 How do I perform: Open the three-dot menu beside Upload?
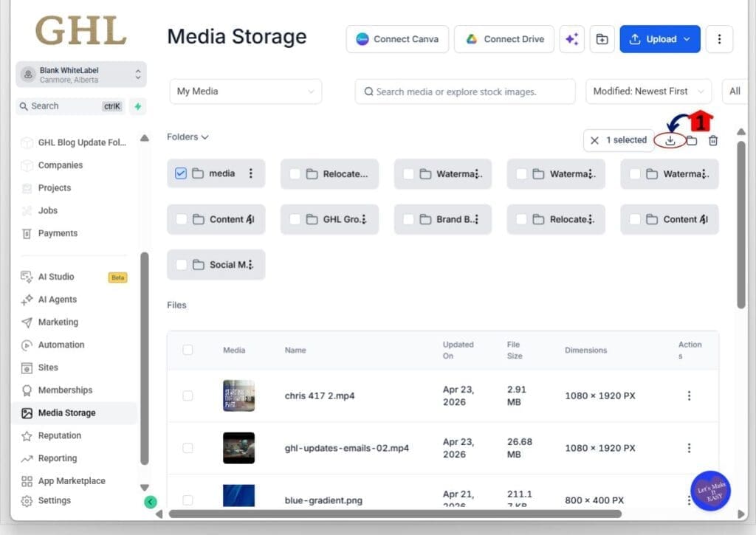(x=719, y=39)
